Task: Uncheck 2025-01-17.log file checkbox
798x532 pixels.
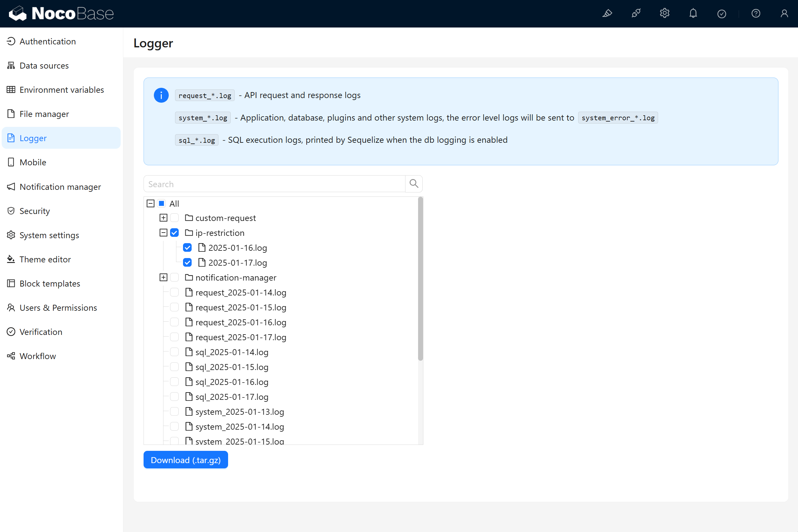Action: coord(187,263)
